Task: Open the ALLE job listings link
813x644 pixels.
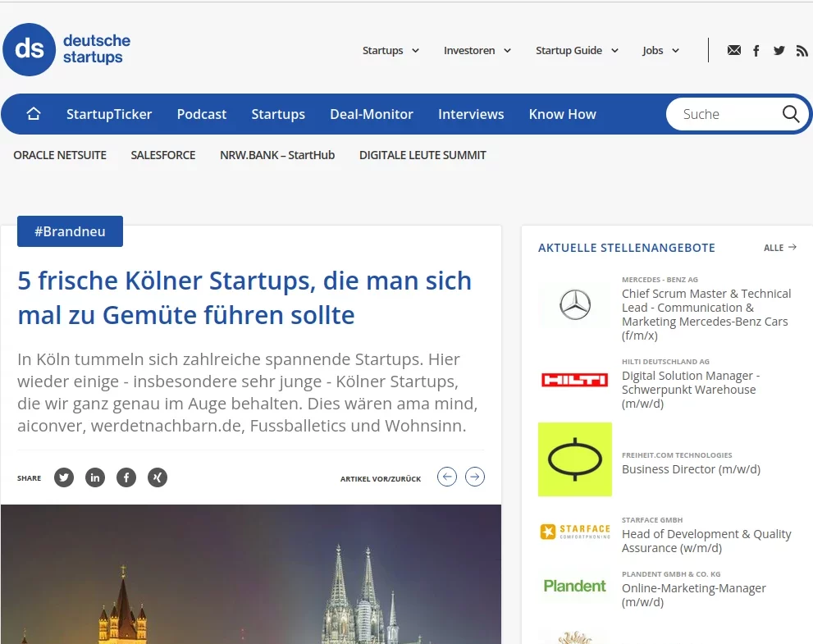Action: [779, 248]
